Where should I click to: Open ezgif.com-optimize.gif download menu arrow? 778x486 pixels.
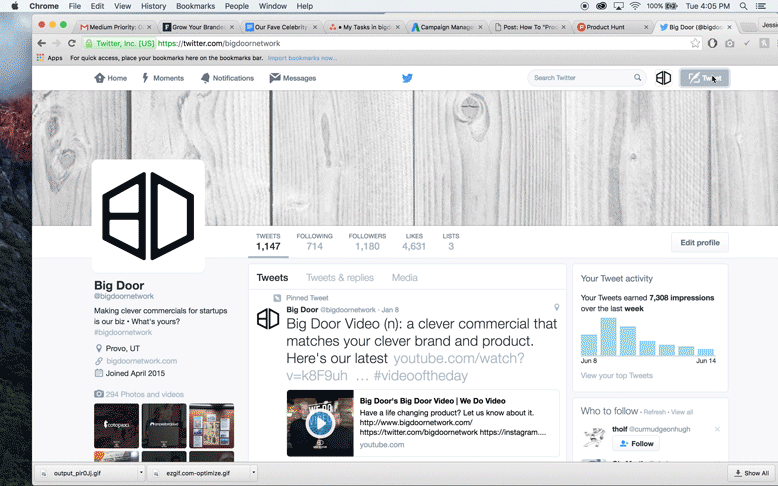tap(254, 473)
